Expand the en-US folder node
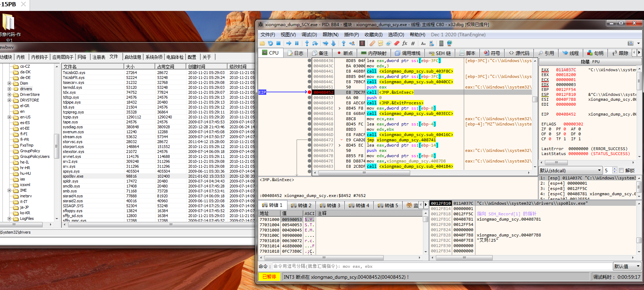This screenshot has width=644, height=290. pyautogui.click(x=10, y=117)
